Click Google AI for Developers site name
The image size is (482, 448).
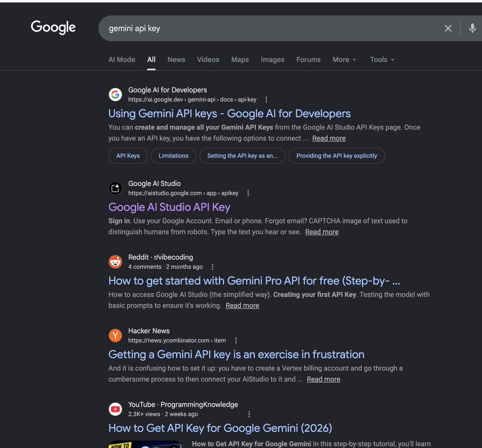(x=167, y=90)
